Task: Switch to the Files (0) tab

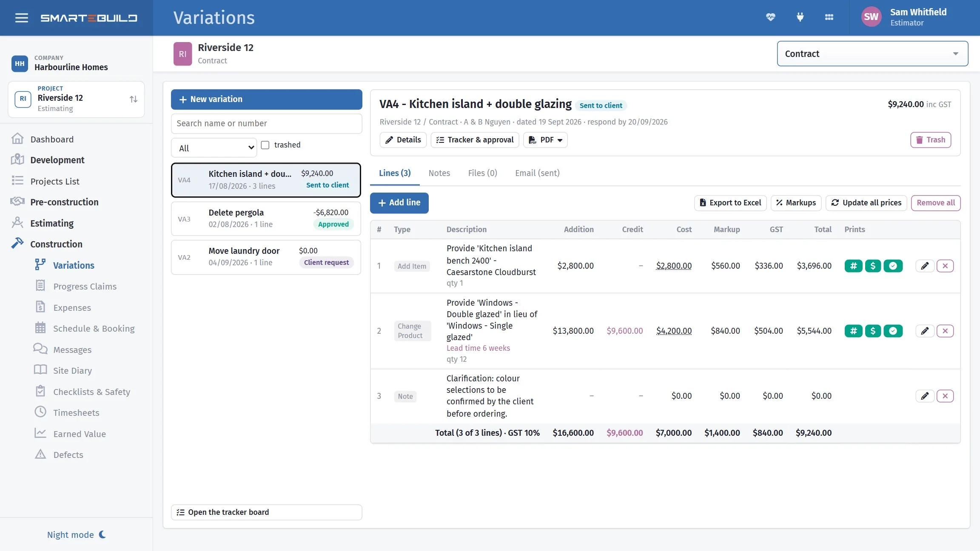Action: (x=483, y=173)
